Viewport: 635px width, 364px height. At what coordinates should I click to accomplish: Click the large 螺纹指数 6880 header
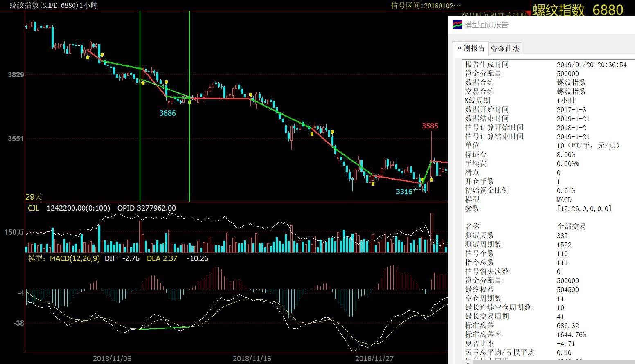click(578, 9)
